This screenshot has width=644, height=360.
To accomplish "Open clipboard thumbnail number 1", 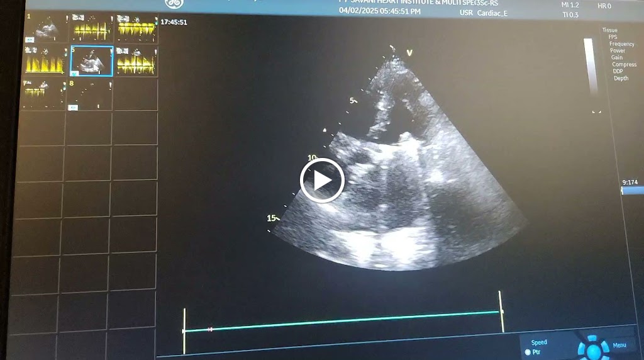I will [46, 28].
